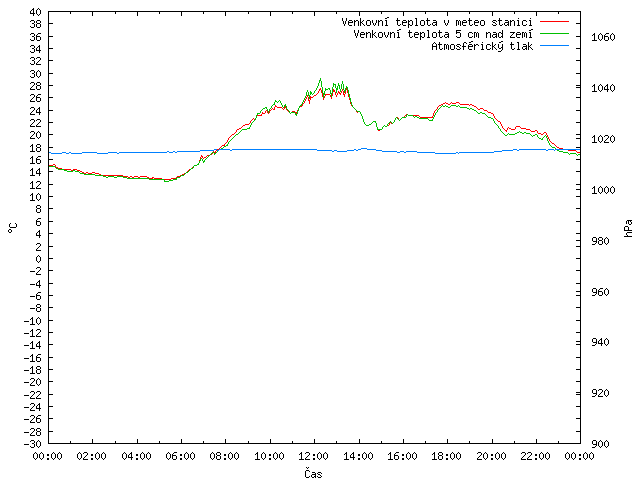Click the 940 pressure axis label
Viewport: 640px width, 480px height.
[x=600, y=342]
